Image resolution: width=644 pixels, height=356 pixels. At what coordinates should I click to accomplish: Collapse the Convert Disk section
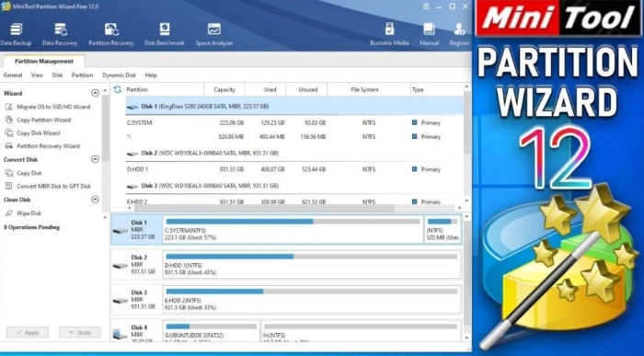pyautogui.click(x=96, y=159)
